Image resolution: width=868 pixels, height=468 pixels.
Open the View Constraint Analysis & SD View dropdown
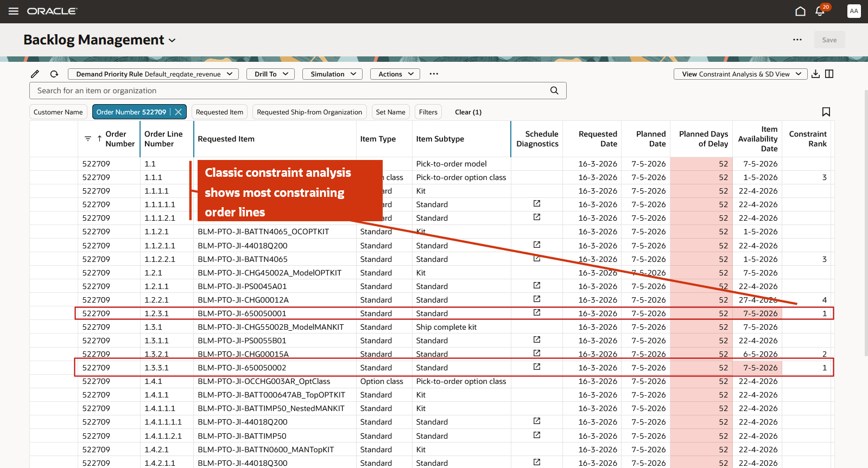coord(740,74)
